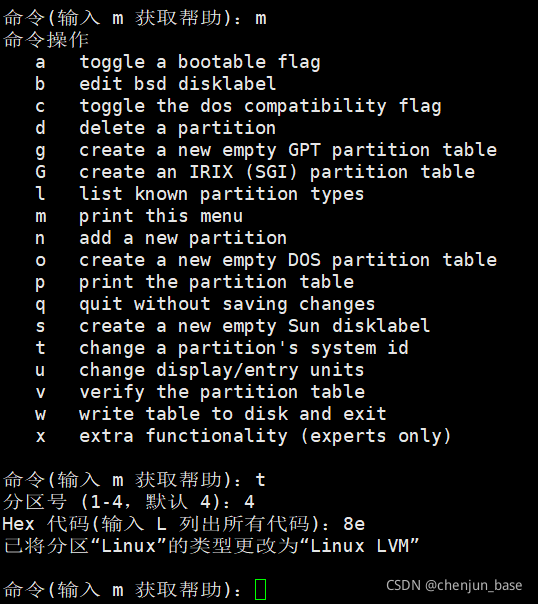Click 'quit without saving changes' text

coord(227,304)
